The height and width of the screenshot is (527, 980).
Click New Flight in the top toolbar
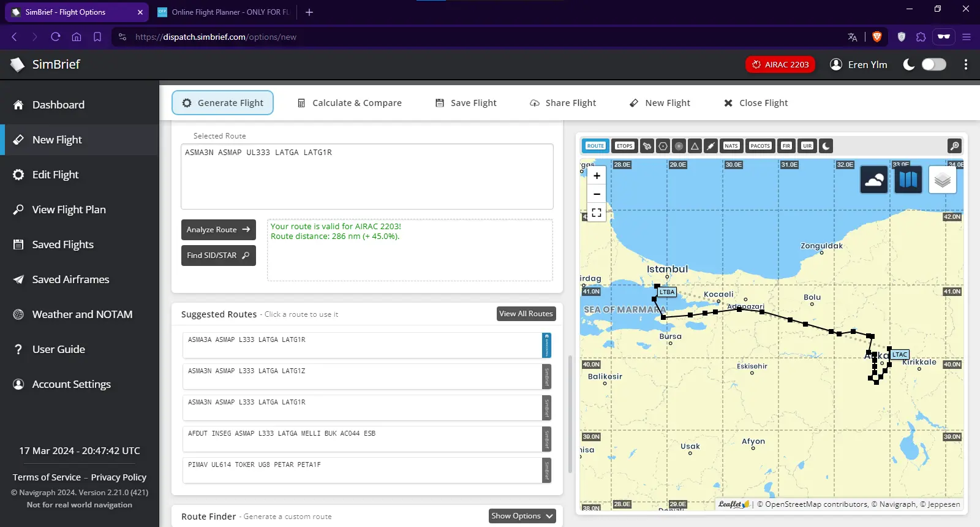(660, 103)
